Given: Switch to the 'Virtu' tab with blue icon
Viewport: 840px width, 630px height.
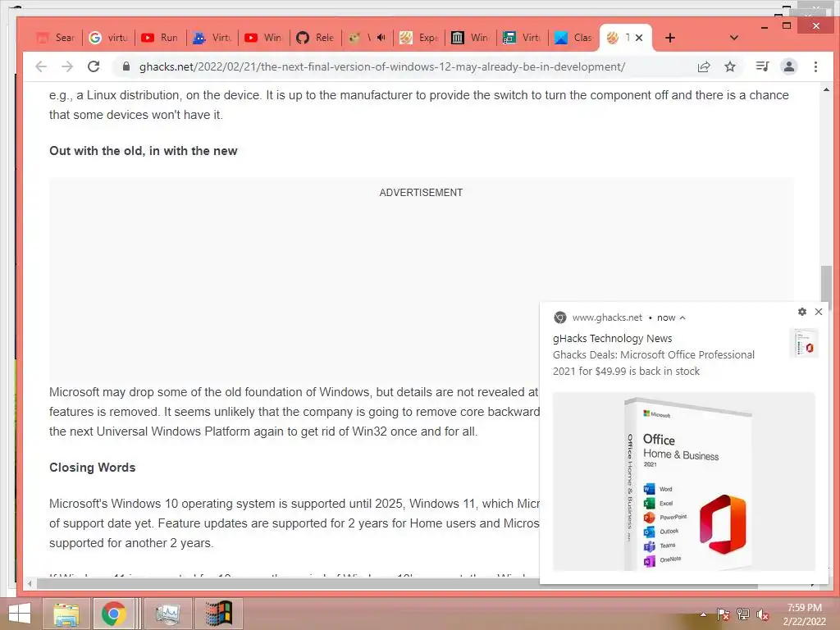Looking at the screenshot, I should (212, 38).
